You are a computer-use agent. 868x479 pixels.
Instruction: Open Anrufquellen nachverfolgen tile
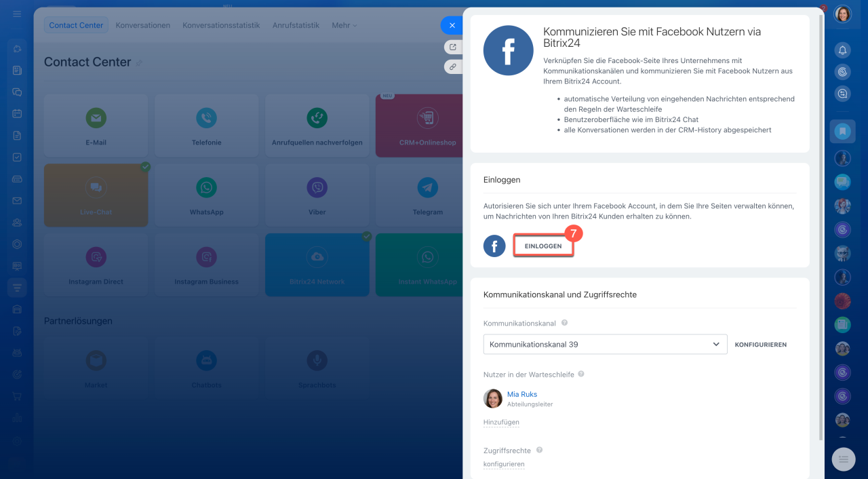[x=317, y=126]
